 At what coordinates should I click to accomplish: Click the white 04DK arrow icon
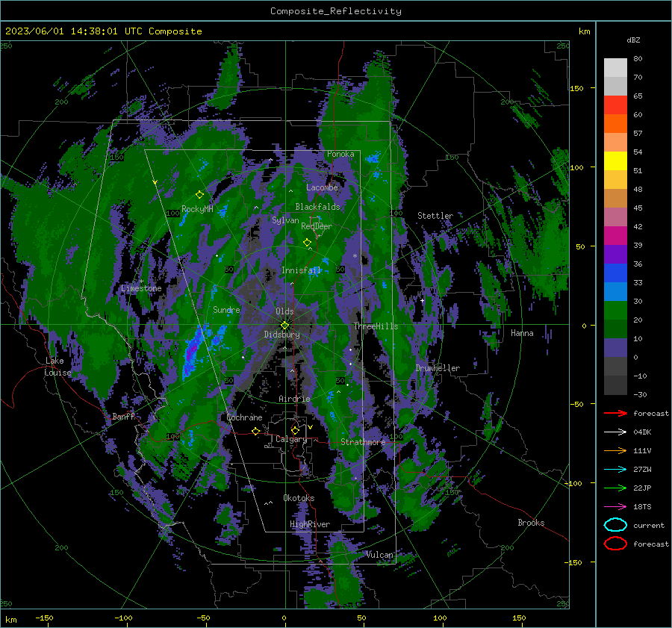615,432
